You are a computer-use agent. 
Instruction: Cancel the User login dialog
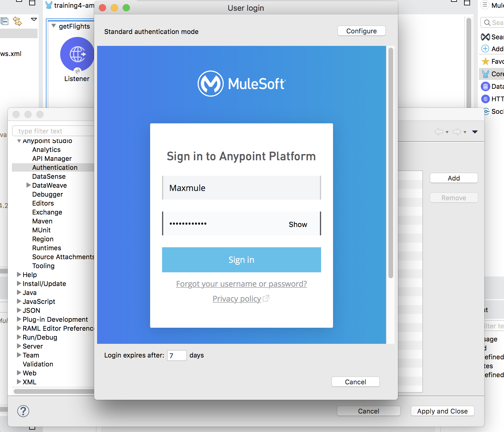click(x=355, y=382)
